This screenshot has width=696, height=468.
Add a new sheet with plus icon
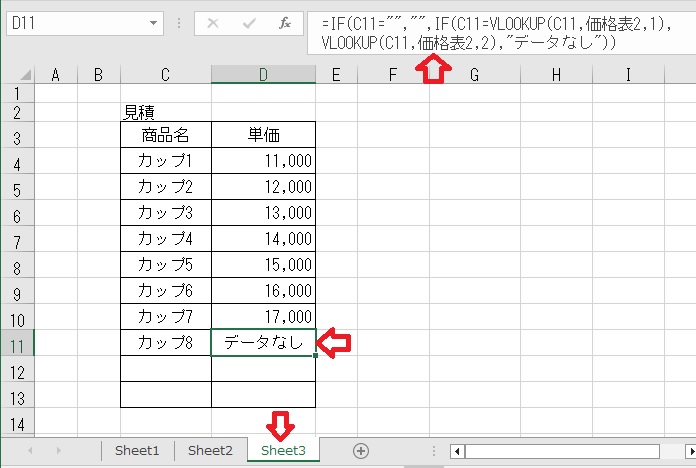[x=361, y=451]
